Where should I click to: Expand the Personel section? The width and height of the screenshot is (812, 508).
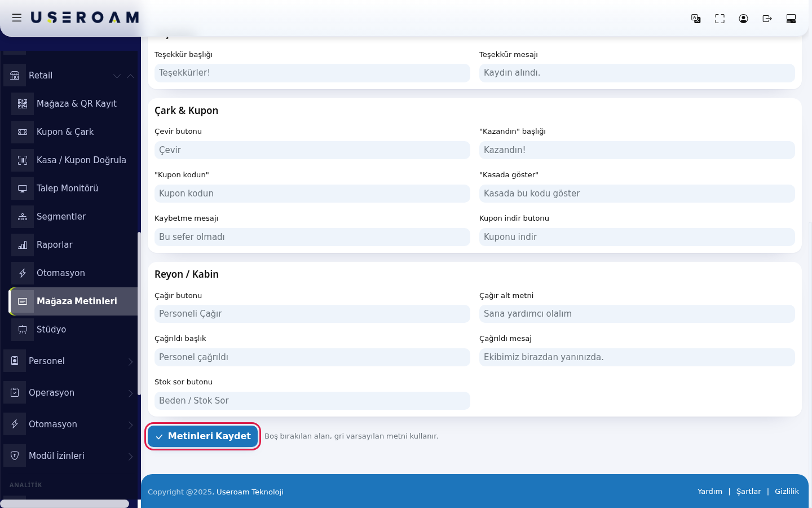[70, 361]
